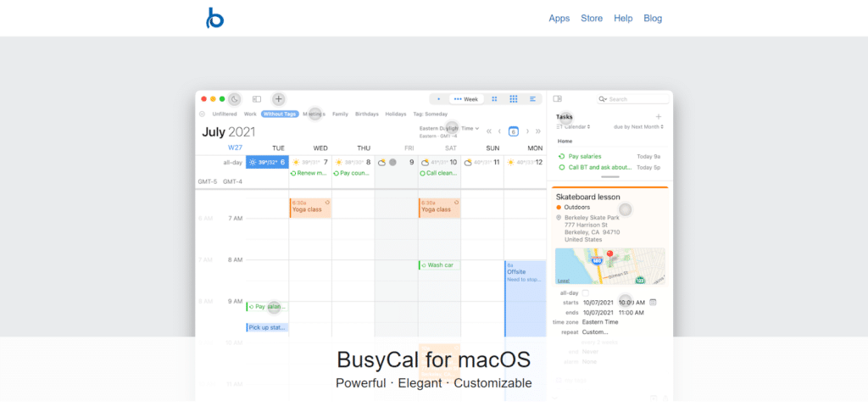Toggle the calendar sidebar icon
This screenshot has height=412, width=868.
pos(257,99)
